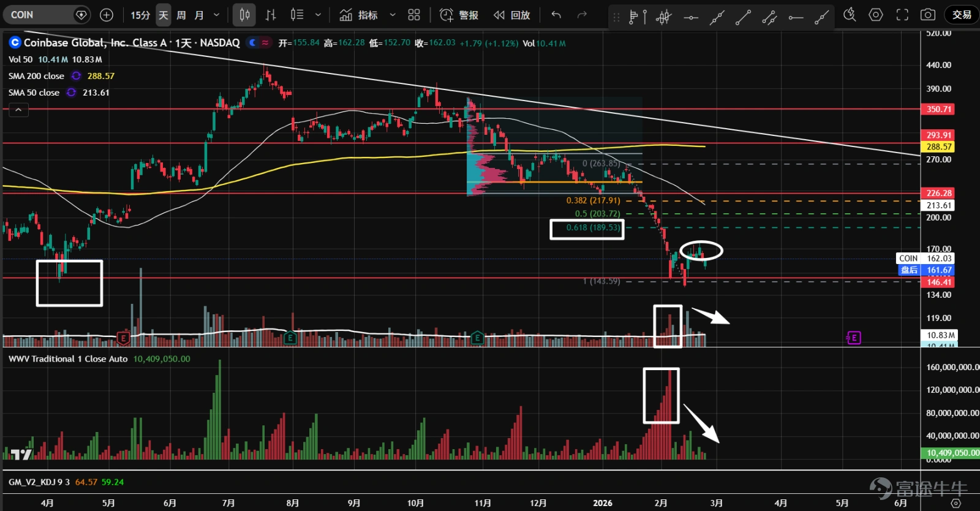The width and height of the screenshot is (980, 511).
Task: Select the parallel channel tool
Action: click(x=769, y=18)
